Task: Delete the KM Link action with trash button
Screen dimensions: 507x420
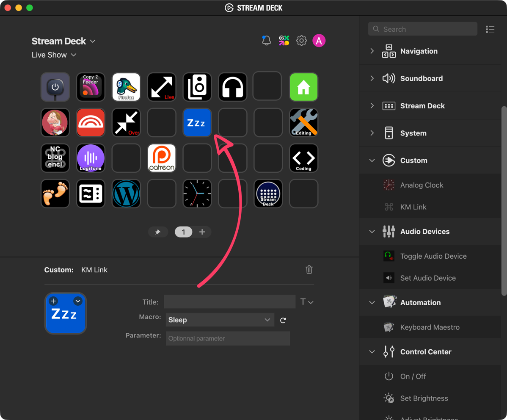Action: click(x=309, y=270)
